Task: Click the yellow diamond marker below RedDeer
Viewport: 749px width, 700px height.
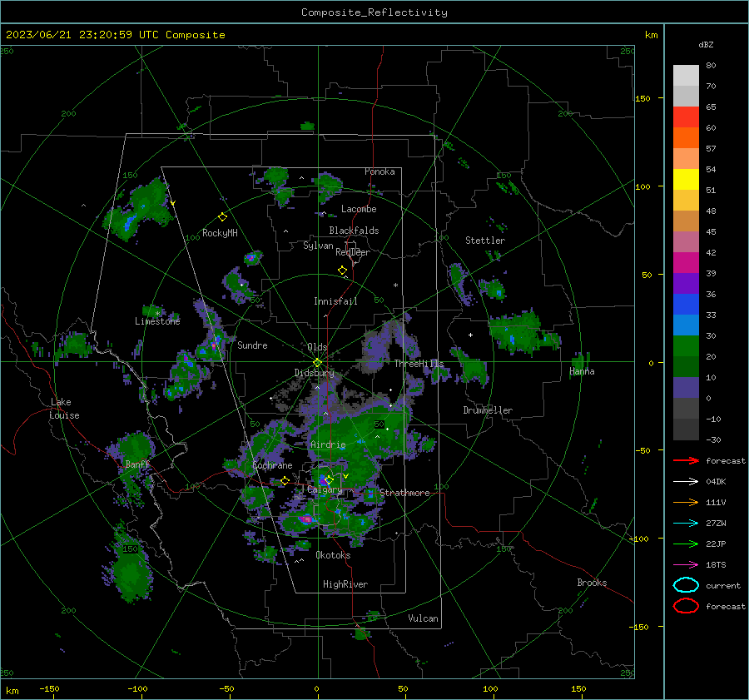Action: [342, 271]
